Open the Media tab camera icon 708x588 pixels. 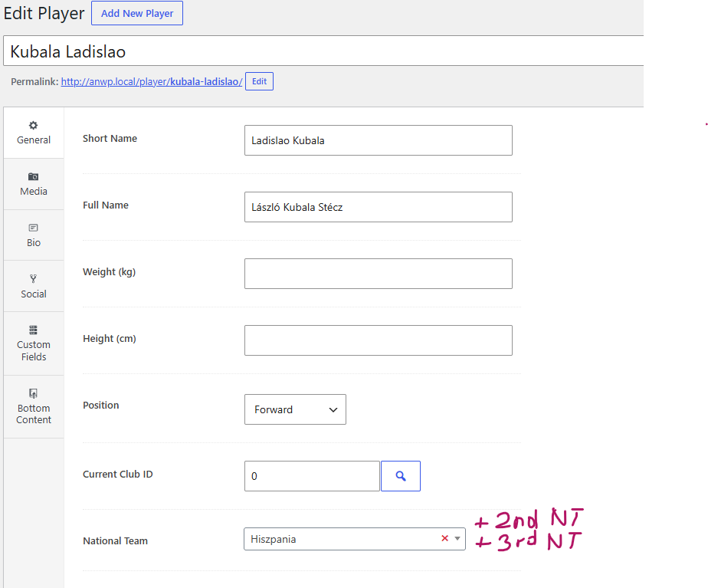tap(34, 176)
